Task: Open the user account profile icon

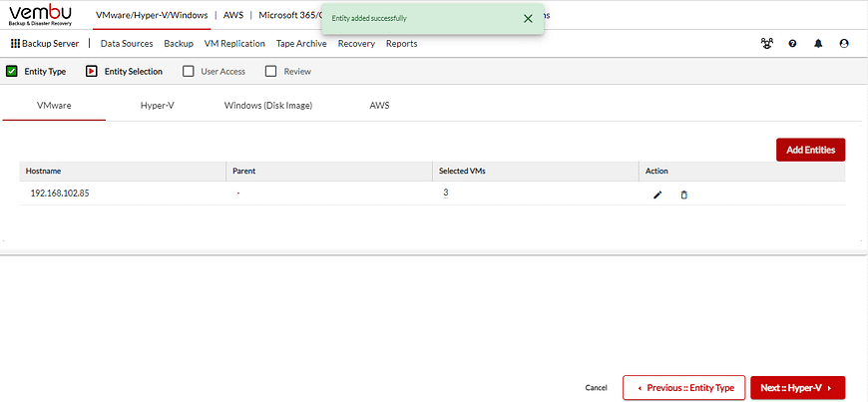Action: pyautogui.click(x=844, y=44)
